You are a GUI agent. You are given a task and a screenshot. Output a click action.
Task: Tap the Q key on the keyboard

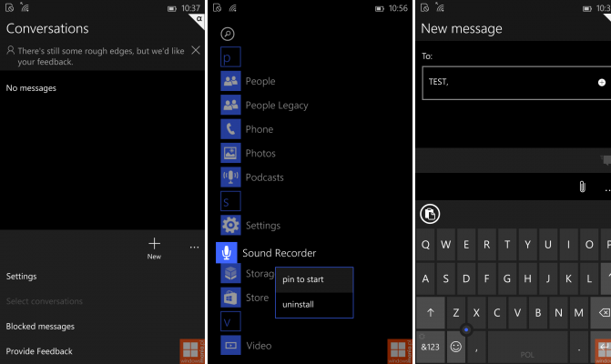pos(425,245)
